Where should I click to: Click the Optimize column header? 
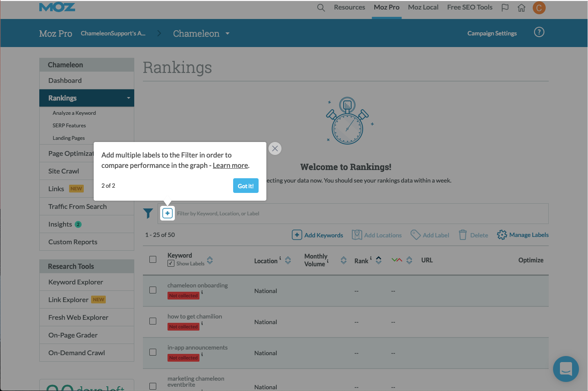click(531, 260)
